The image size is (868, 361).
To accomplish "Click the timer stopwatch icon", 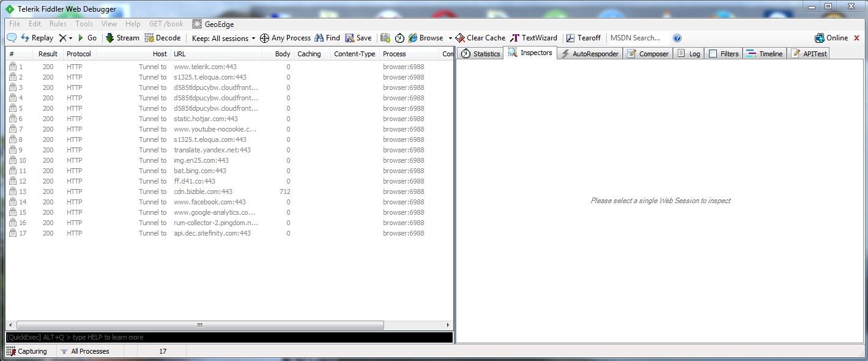I will coord(399,38).
